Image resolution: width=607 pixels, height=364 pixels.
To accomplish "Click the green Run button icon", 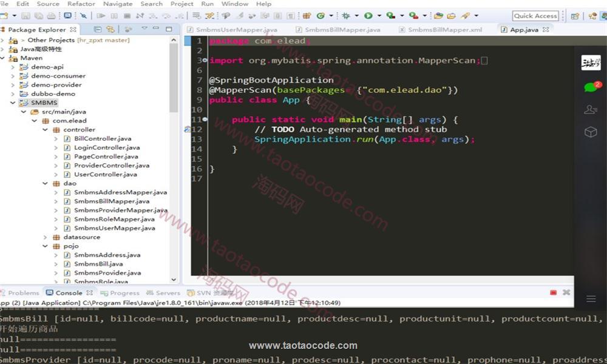I will [369, 16].
